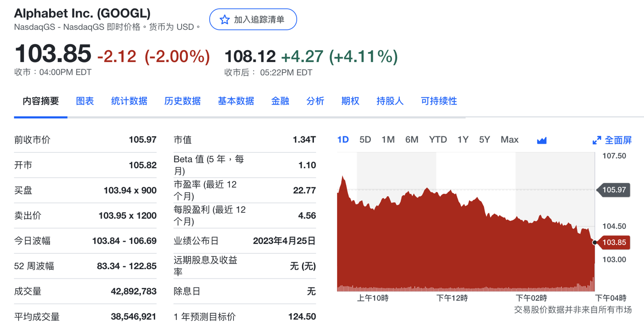Image resolution: width=644 pixels, height=328 pixels.
Task: Switch chart range to 1M
Action: point(388,140)
